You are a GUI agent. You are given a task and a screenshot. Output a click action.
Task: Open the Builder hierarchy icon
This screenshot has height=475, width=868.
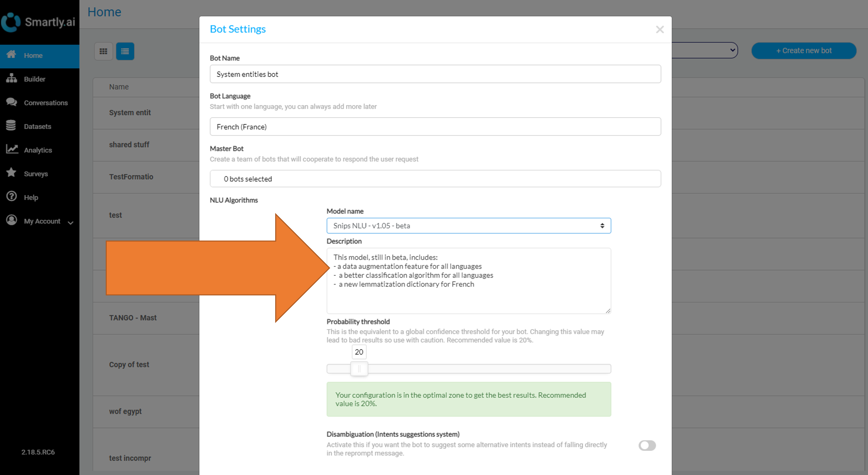click(x=11, y=79)
